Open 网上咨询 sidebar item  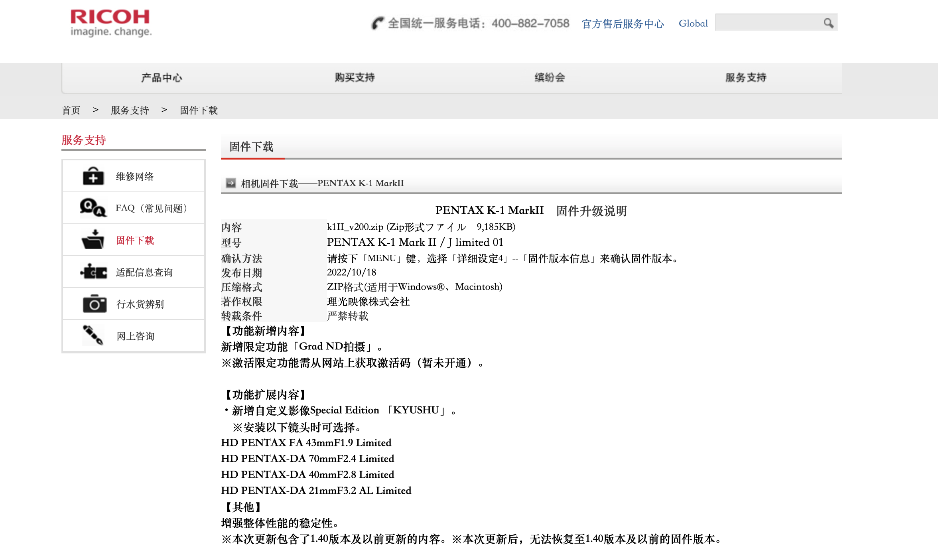134,335
